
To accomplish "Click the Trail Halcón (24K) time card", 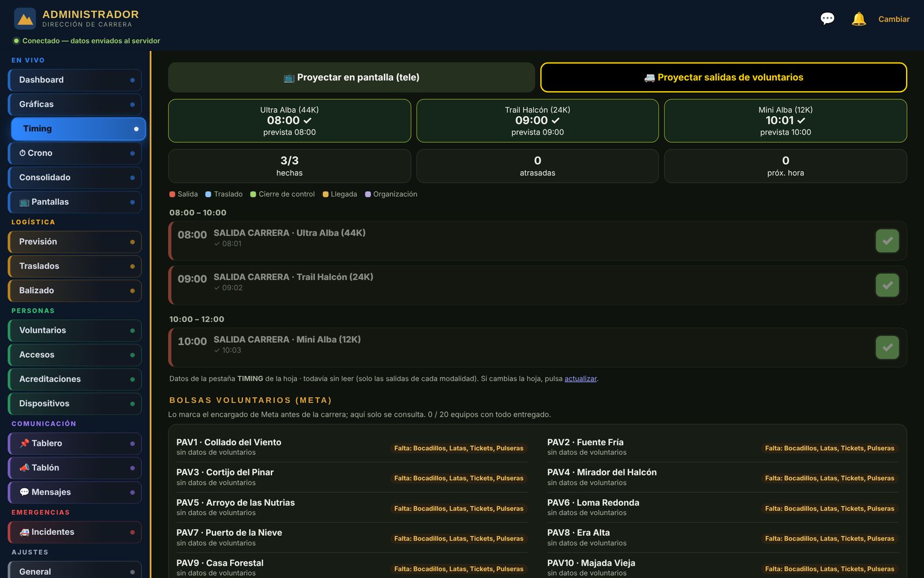I will click(x=538, y=121).
